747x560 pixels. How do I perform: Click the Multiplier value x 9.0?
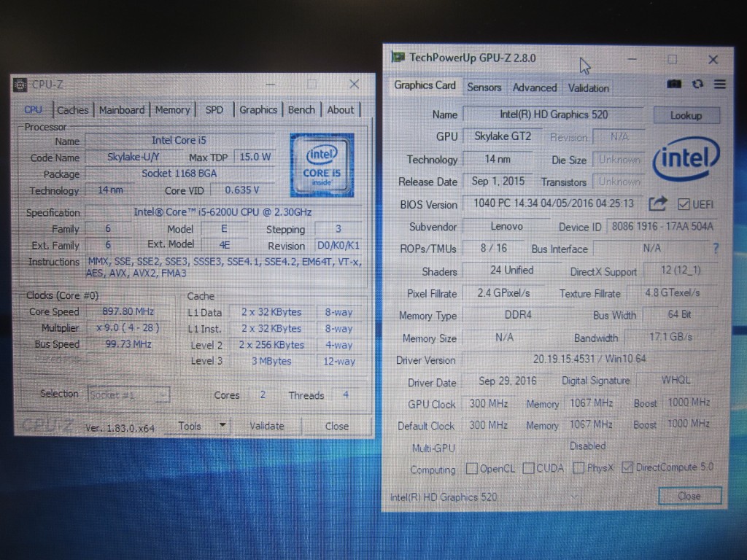click(x=128, y=327)
